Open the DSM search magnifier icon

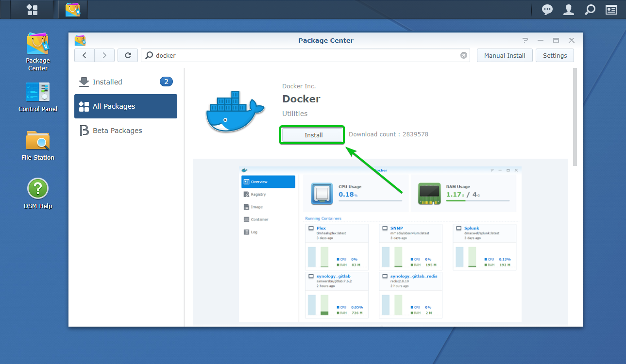point(590,10)
